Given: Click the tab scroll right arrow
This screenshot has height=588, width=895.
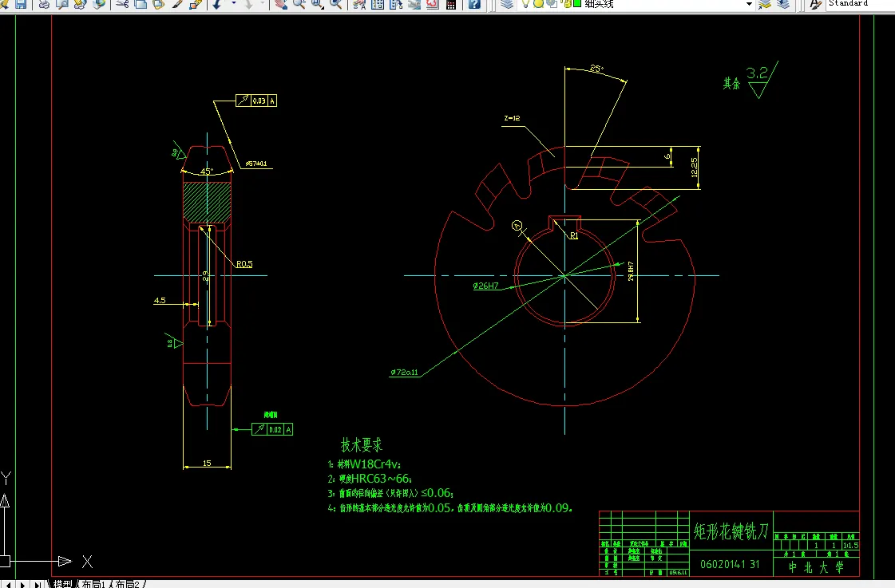Looking at the screenshot, I should click(23, 584).
